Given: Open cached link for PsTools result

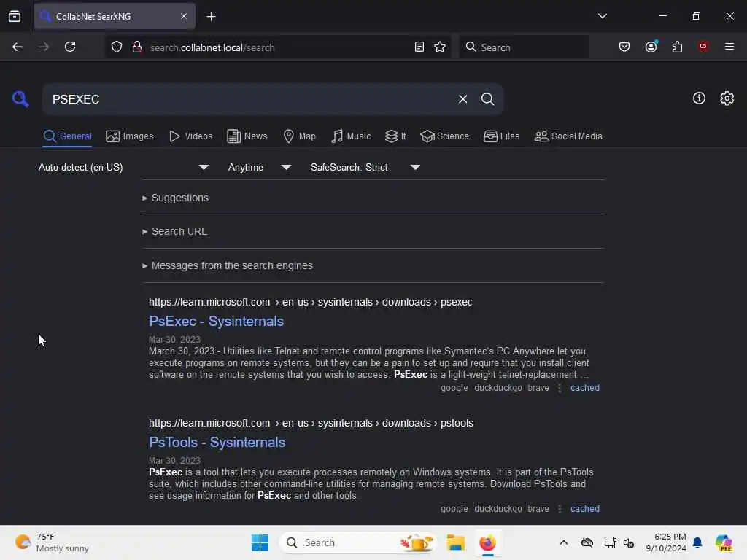Looking at the screenshot, I should [584, 508].
